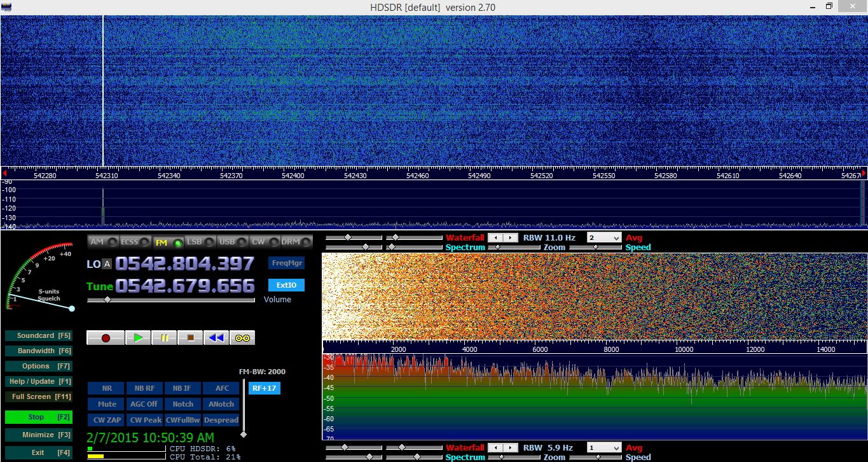Pause playback with the yellow pause button
Image resolution: width=868 pixels, height=462 pixels.
tap(164, 338)
